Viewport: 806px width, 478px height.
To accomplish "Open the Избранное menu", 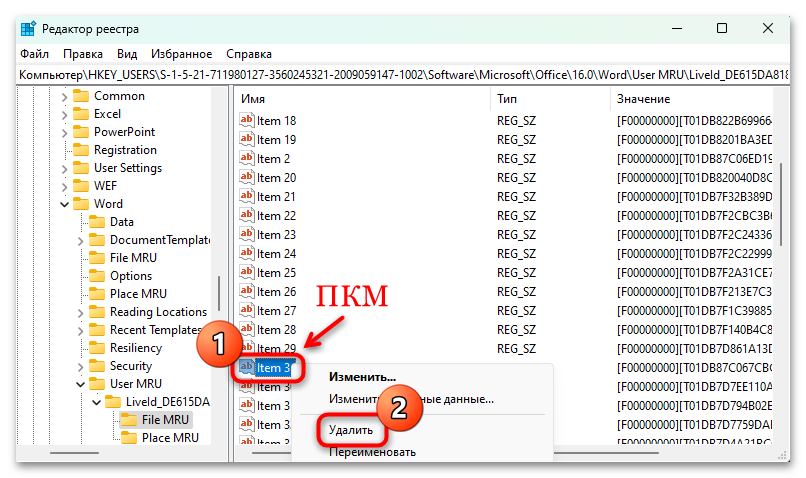I will pos(181,53).
